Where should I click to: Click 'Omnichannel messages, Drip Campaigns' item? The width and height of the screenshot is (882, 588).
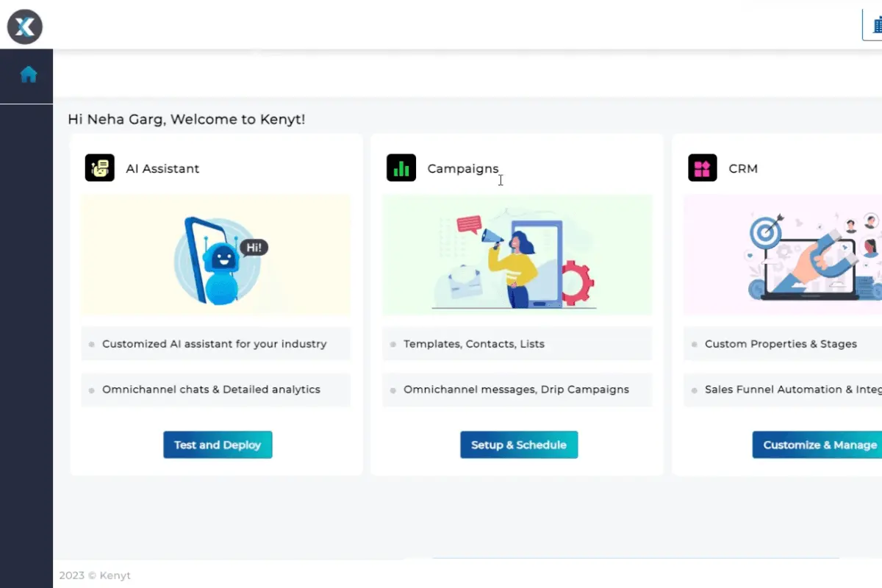(x=516, y=390)
